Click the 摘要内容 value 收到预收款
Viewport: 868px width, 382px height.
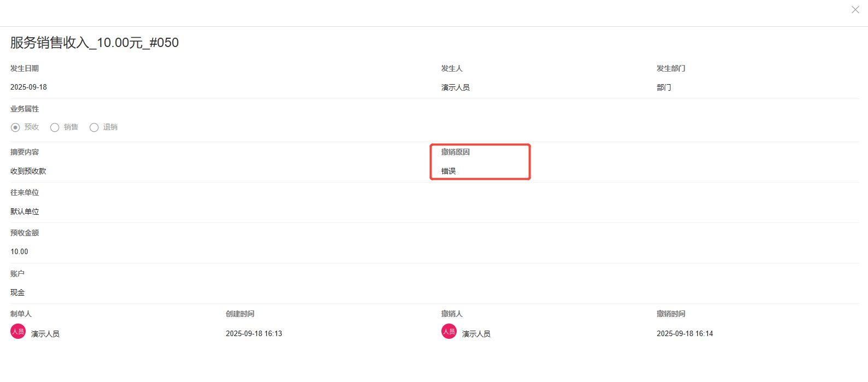(x=28, y=171)
